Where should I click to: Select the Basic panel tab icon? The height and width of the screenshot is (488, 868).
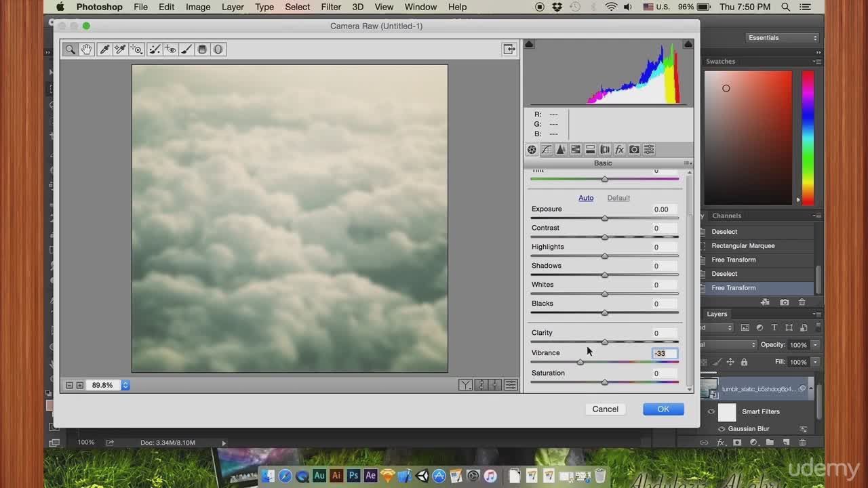(532, 149)
